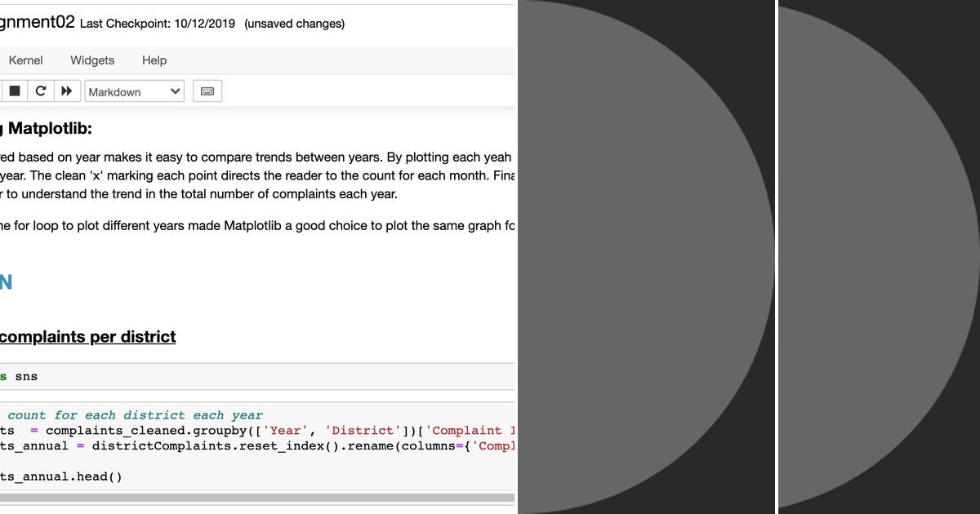The width and height of the screenshot is (980, 514).
Task: Restart kernel and run all via fast-forward icon
Action: pyautogui.click(x=67, y=90)
